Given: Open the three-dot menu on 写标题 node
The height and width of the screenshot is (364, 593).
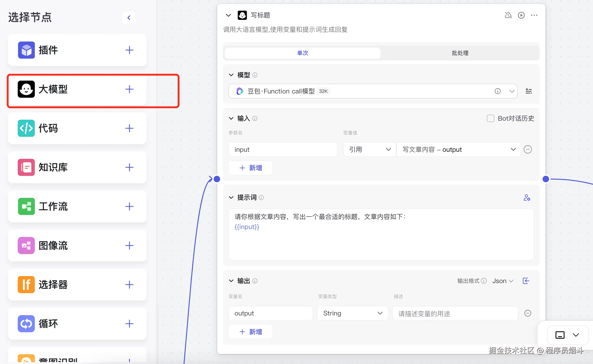Looking at the screenshot, I should (x=534, y=15).
